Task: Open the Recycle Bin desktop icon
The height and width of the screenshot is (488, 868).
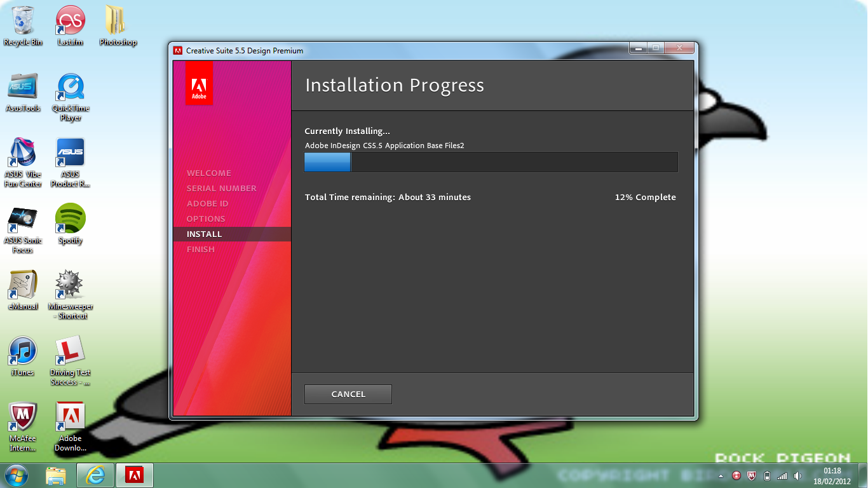Action: tap(23, 26)
